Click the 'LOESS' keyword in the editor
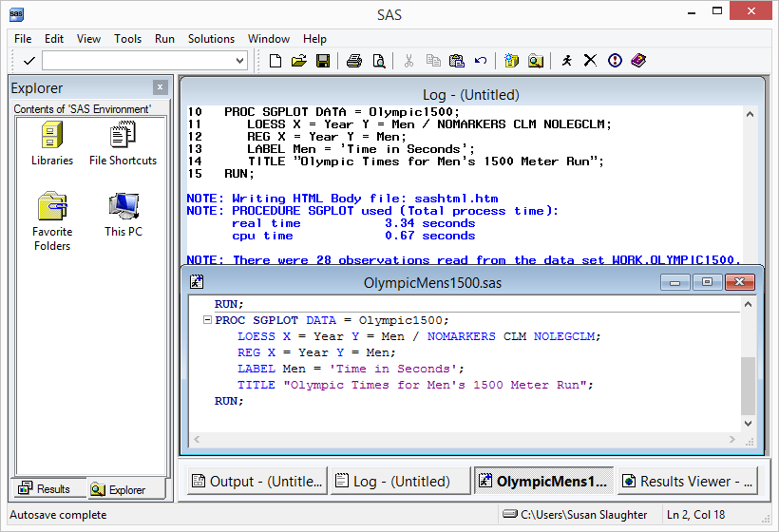The height and width of the screenshot is (532, 779). pyautogui.click(x=256, y=336)
